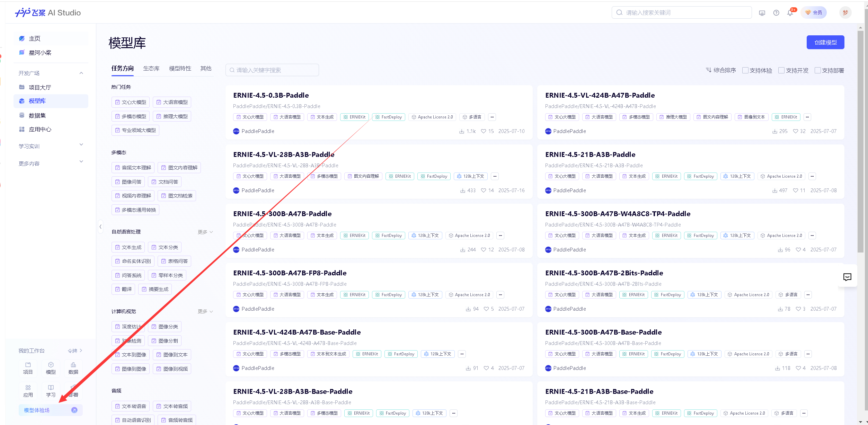Open the 模型体验场 link
868x425 pixels.
51,410
